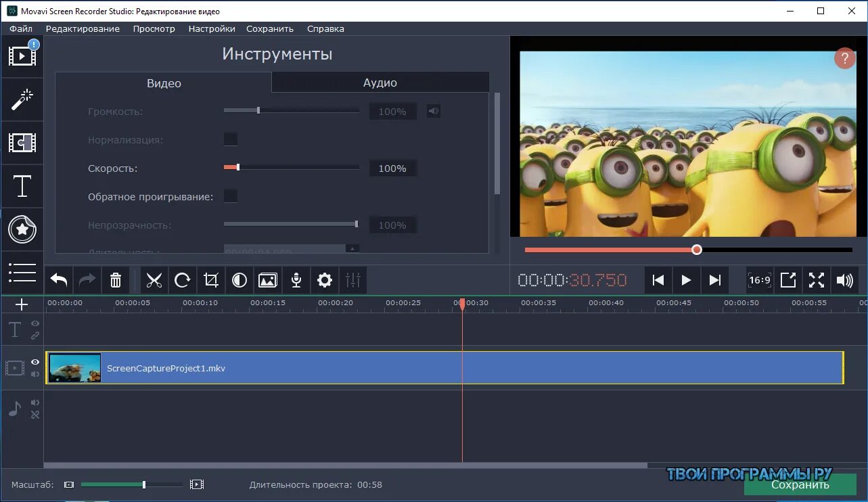868x502 pixels.
Task: Play the video preview
Action: [x=686, y=280]
